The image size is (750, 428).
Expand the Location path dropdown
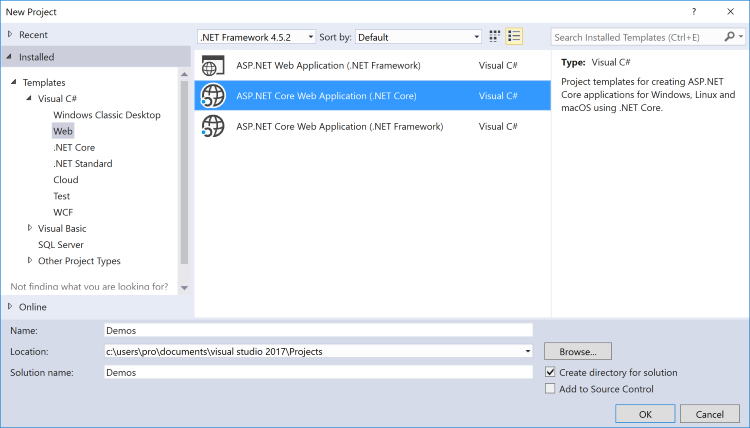tap(527, 351)
